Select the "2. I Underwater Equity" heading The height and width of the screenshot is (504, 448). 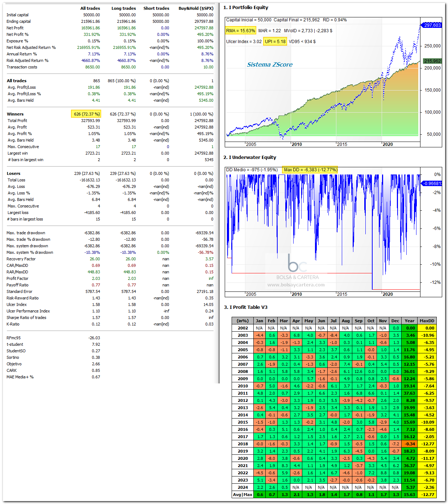[250, 157]
